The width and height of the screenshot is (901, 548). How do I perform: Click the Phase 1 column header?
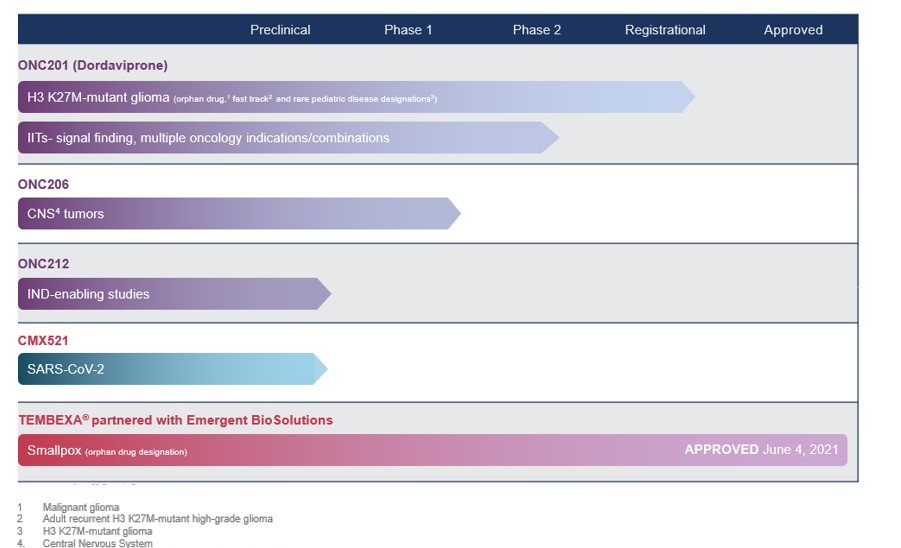408,30
